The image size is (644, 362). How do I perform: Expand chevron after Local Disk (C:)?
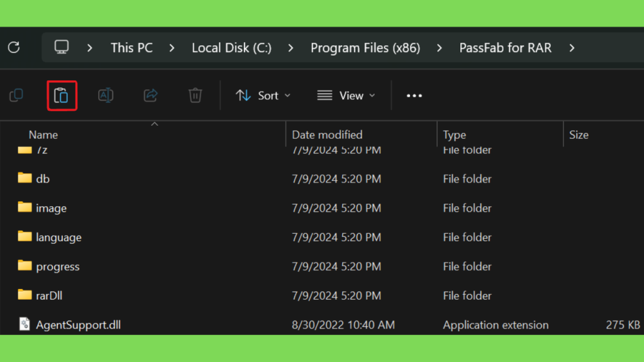(x=291, y=48)
